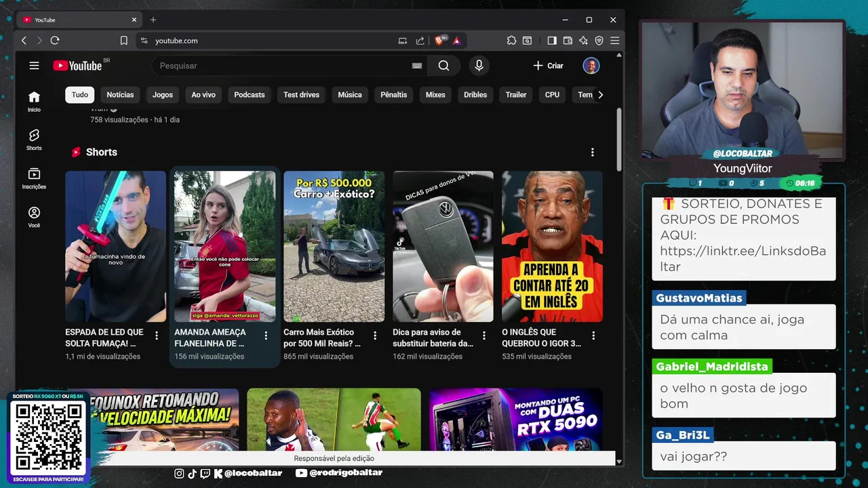The height and width of the screenshot is (488, 868).
Task: Open Dica para aviso de substituir bateria title
Action: click(x=433, y=338)
